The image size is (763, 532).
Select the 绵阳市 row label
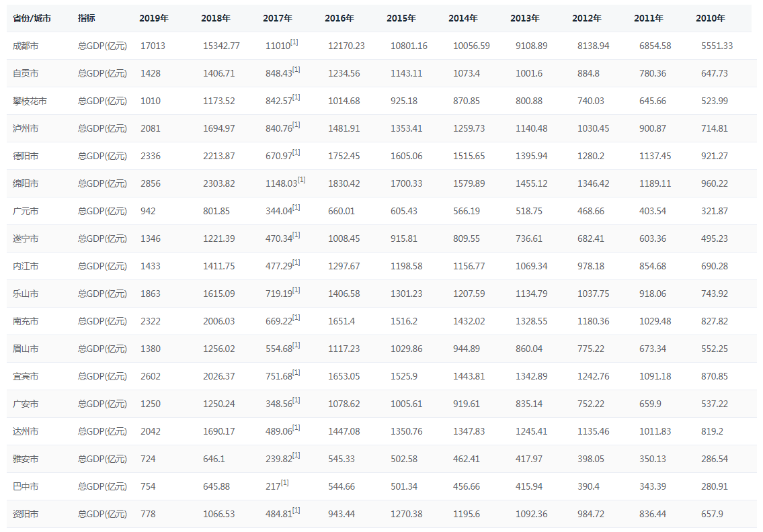coord(26,183)
